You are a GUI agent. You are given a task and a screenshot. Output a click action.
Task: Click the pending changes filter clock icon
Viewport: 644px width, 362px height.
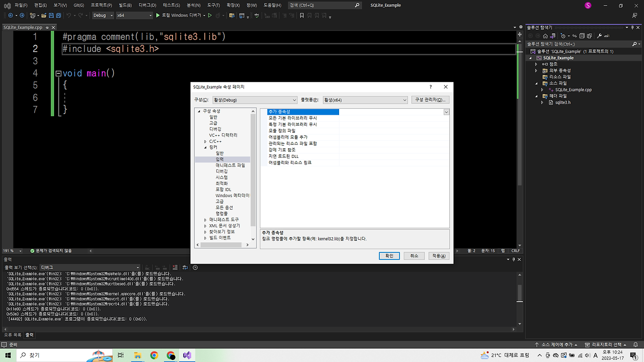[x=563, y=36]
